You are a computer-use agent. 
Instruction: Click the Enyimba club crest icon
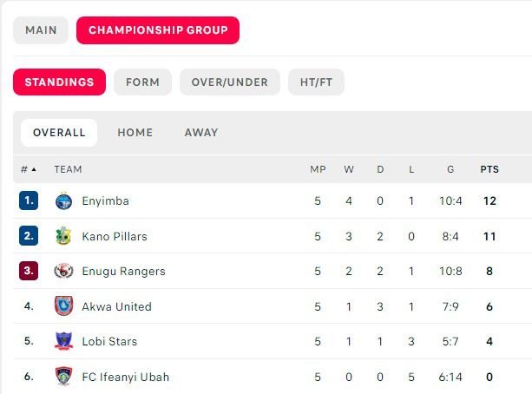[x=63, y=200]
